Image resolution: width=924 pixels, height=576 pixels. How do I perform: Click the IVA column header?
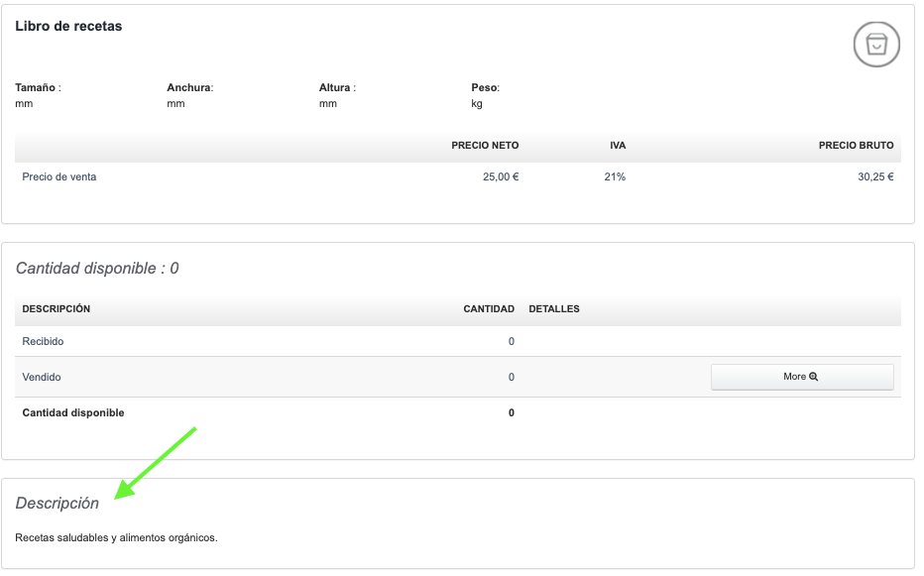pos(618,146)
